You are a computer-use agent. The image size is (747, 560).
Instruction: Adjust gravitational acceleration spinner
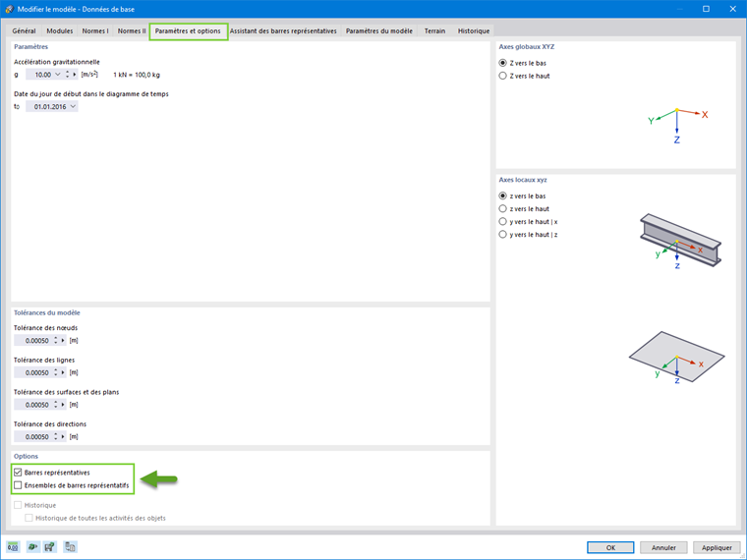click(67, 75)
